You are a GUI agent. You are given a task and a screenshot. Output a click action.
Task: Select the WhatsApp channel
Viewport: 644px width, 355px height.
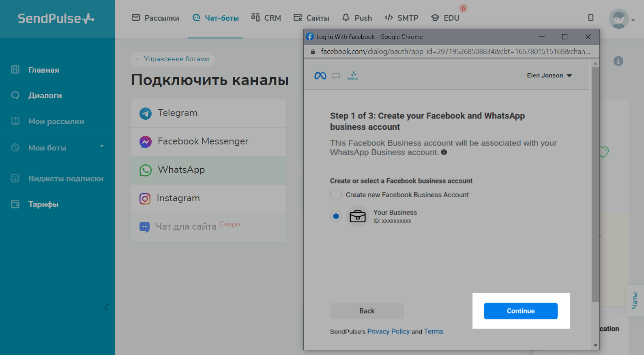[208, 170]
